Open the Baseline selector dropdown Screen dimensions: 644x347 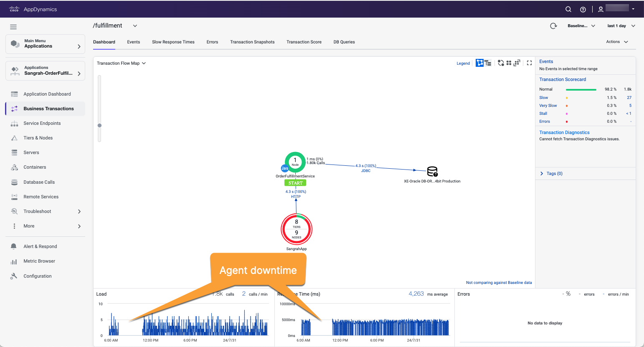click(x=581, y=26)
